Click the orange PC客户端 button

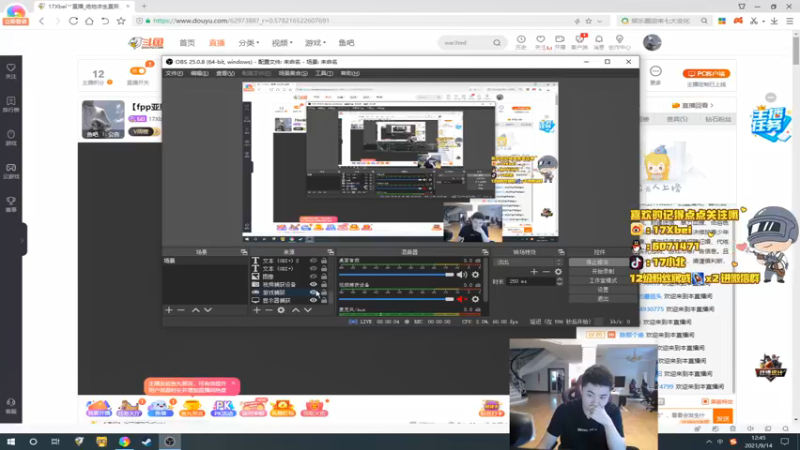(706, 73)
